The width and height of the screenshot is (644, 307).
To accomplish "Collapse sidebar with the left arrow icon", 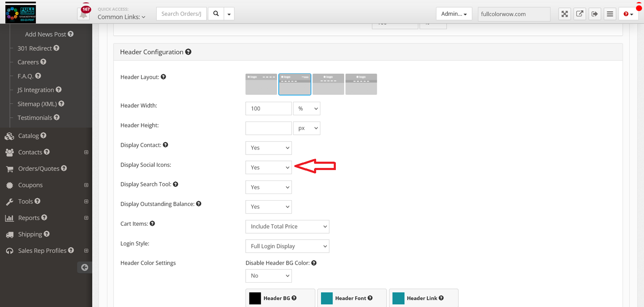I will point(85,267).
